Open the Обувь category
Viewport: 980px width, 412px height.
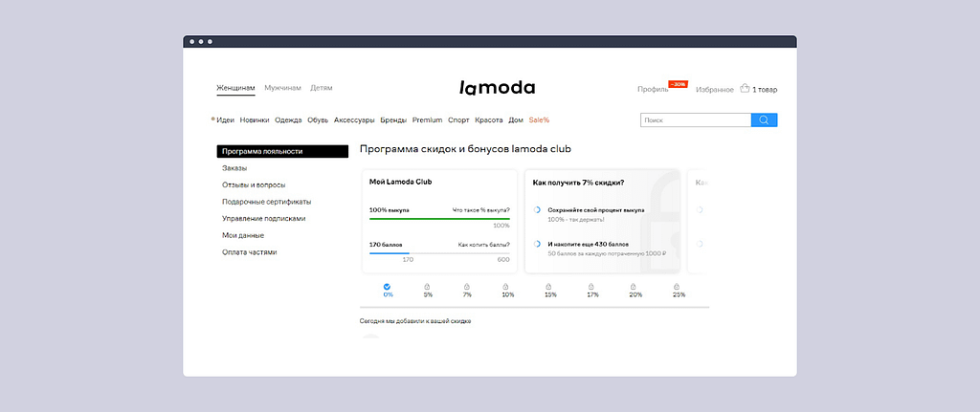[x=318, y=119]
